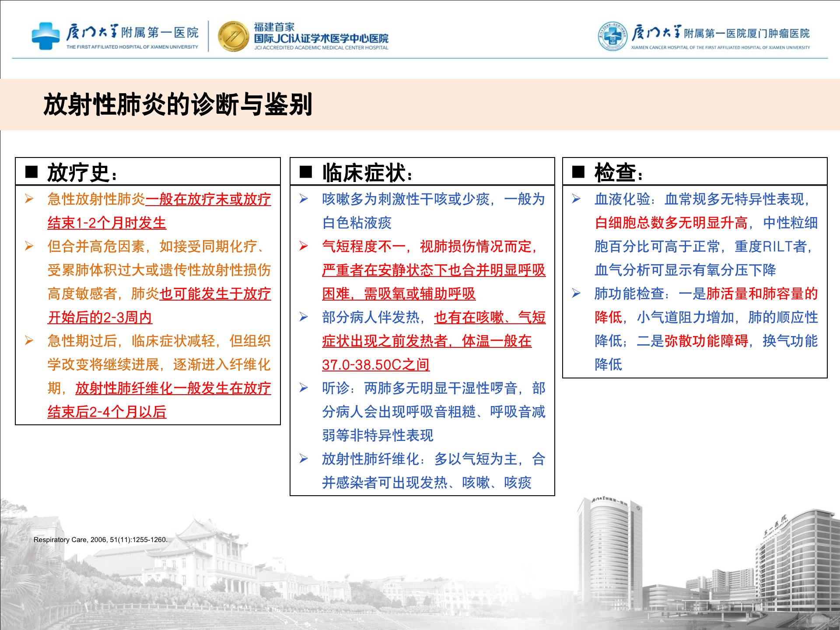Click the Respiratory Care 2006 citation

point(101,540)
